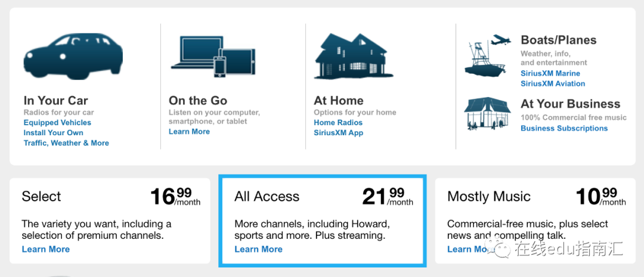Open the Install Your Own link
This screenshot has height=277, width=644.
click(54, 133)
